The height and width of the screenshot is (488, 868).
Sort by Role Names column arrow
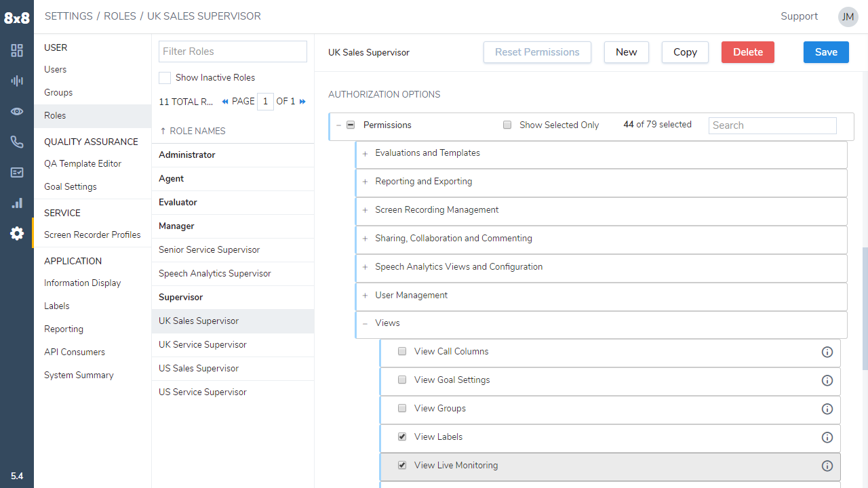(x=163, y=131)
